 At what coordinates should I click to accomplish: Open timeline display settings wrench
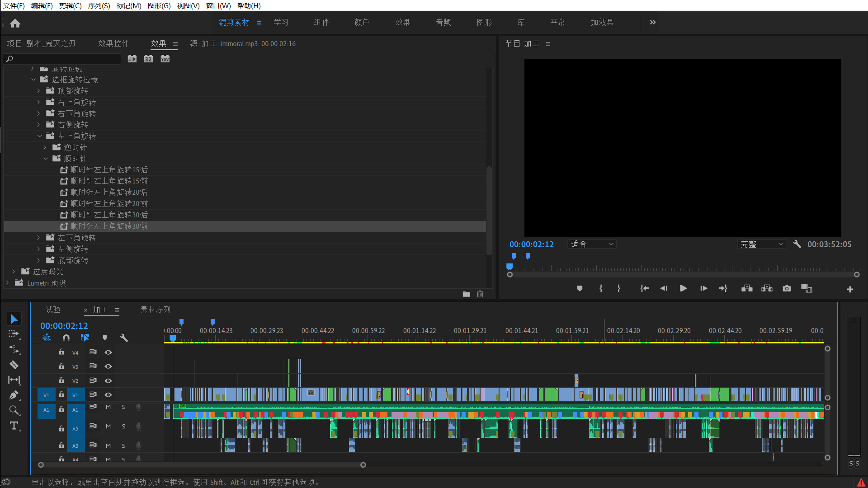click(124, 338)
